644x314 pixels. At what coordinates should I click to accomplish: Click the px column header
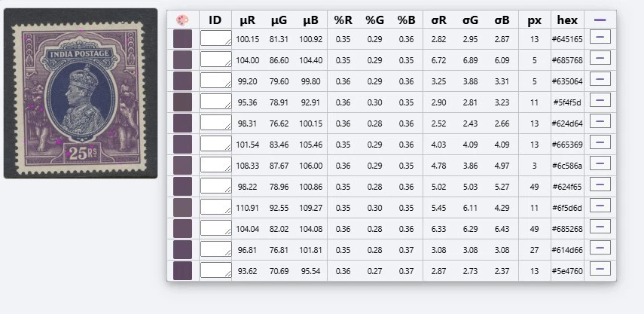(535, 20)
